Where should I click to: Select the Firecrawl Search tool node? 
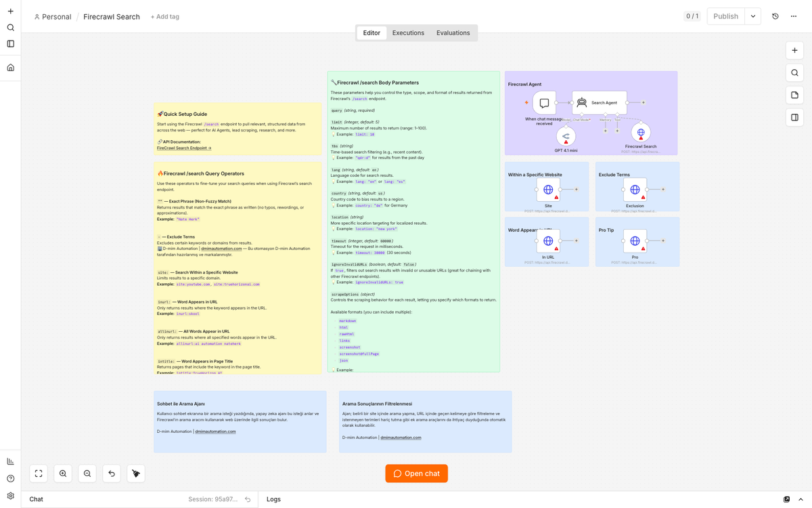(641, 132)
